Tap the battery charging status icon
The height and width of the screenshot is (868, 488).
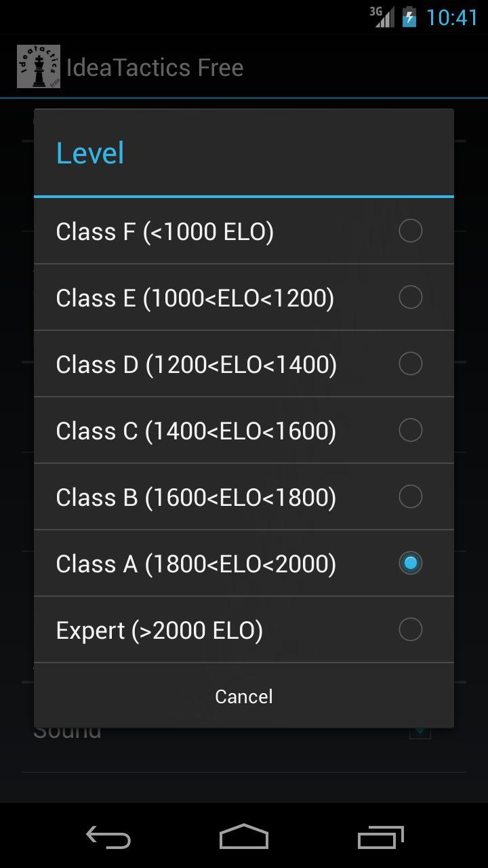[x=409, y=16]
